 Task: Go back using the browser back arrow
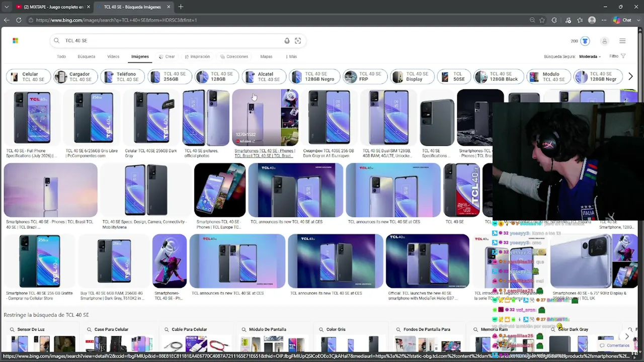(x=7, y=20)
